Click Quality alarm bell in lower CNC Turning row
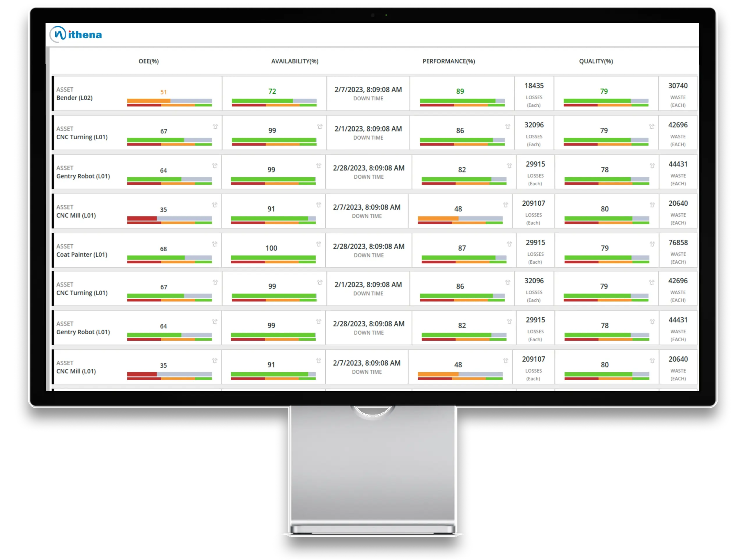745x560 pixels. (x=651, y=282)
